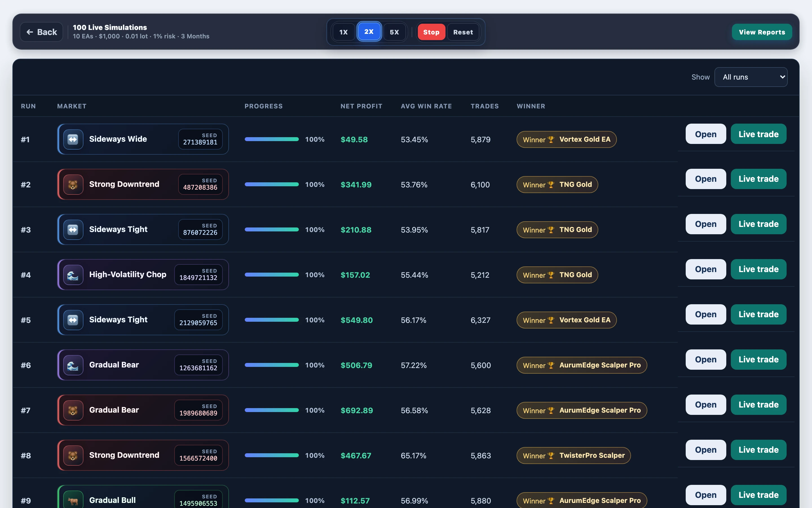Click the Sideways Wide market icon in run #1
This screenshot has width=812, height=508.
point(73,139)
